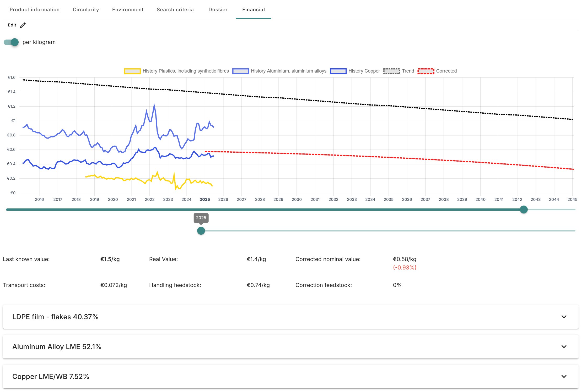Screen dimensions: 582x392
Task: Hide the History Copper series
Action: pyautogui.click(x=355, y=71)
